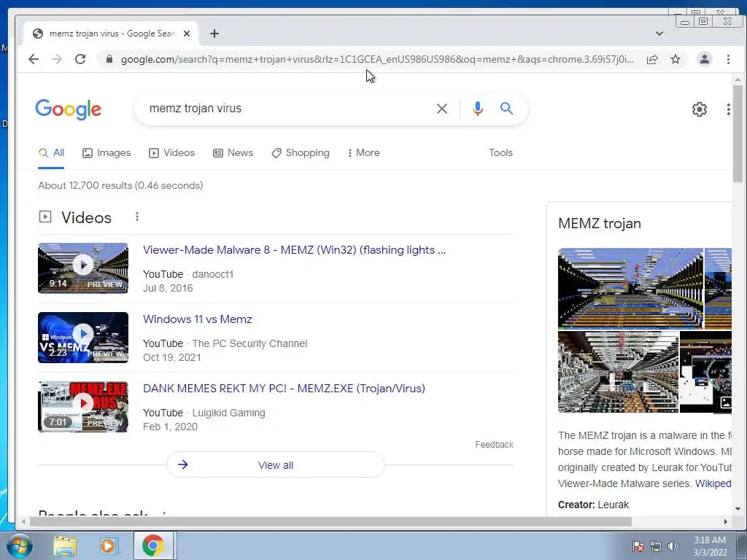Open Viewer-Made Malware 8 MEMZ video link

[x=295, y=250]
